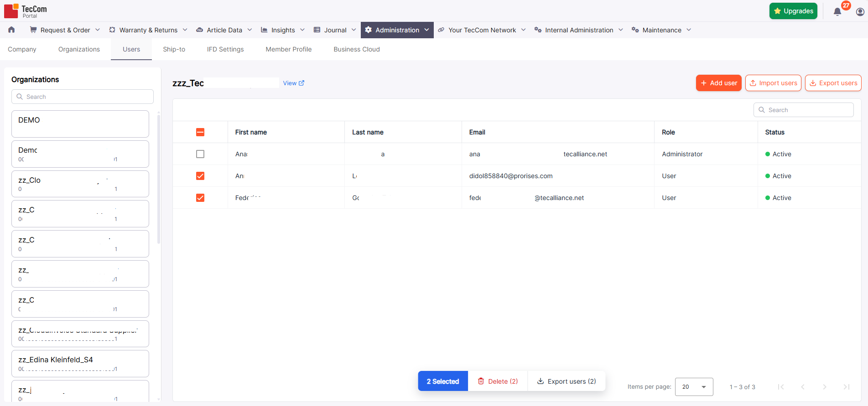
Task: Go to first page of users
Action: tap(781, 387)
